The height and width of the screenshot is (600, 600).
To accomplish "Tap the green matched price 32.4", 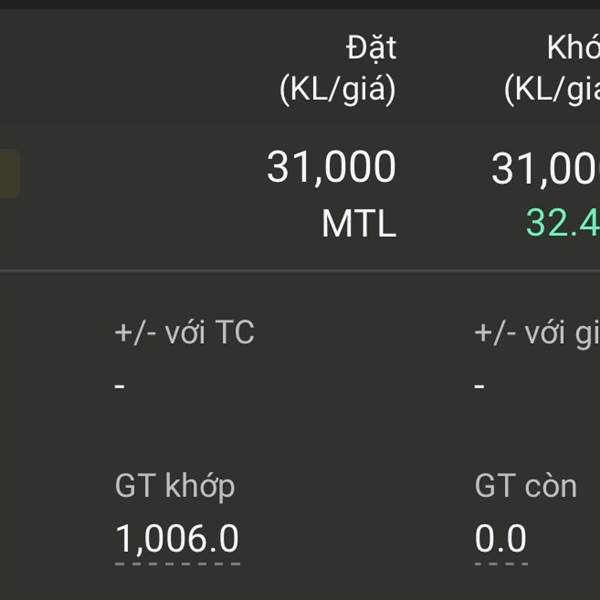I will [563, 223].
